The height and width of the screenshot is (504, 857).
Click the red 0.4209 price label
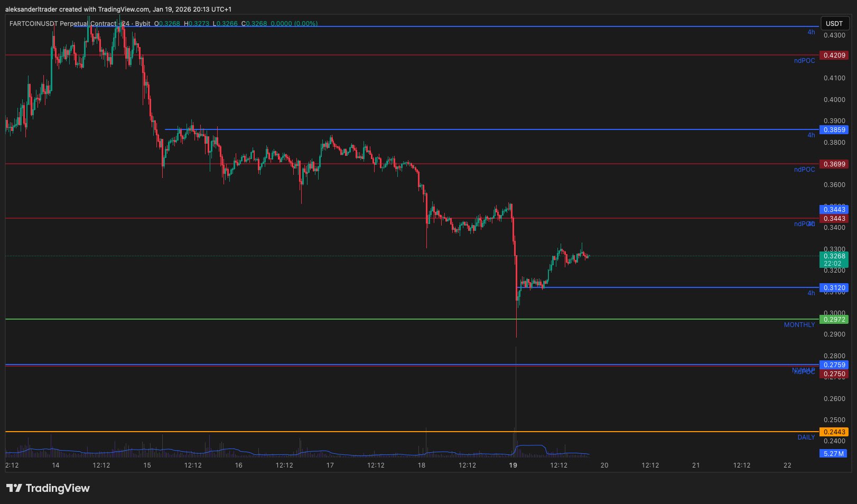(834, 55)
